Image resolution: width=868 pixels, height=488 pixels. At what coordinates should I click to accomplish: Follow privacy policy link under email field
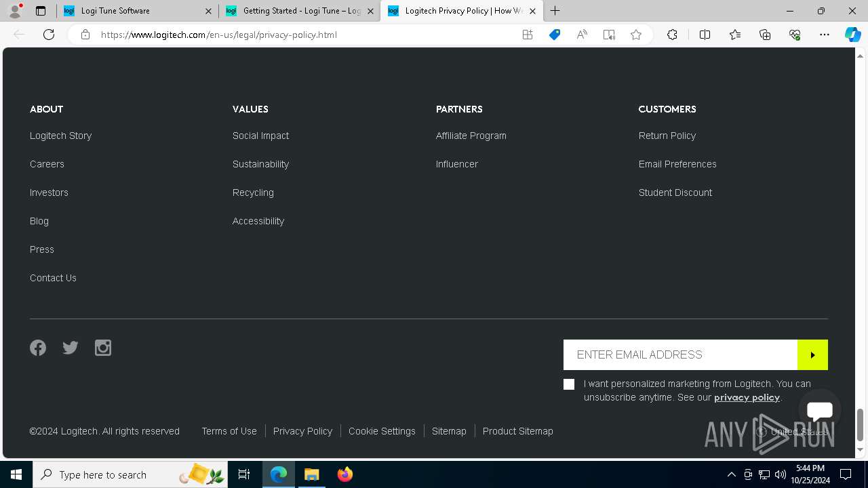747,398
